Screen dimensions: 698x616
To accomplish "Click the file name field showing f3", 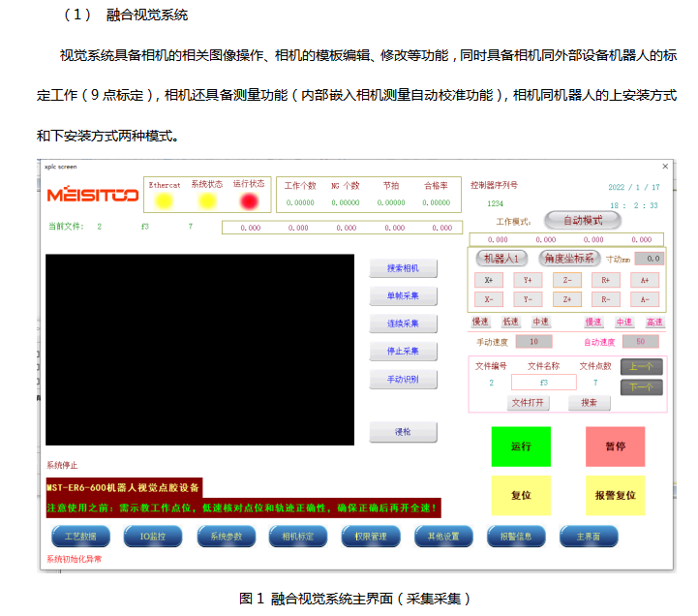I will (543, 383).
